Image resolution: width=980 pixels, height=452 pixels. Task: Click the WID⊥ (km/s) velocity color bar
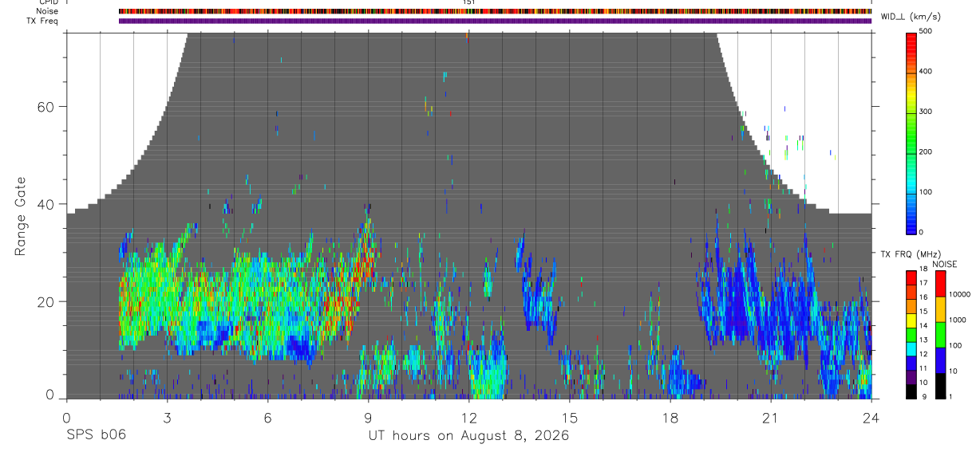pyautogui.click(x=912, y=132)
